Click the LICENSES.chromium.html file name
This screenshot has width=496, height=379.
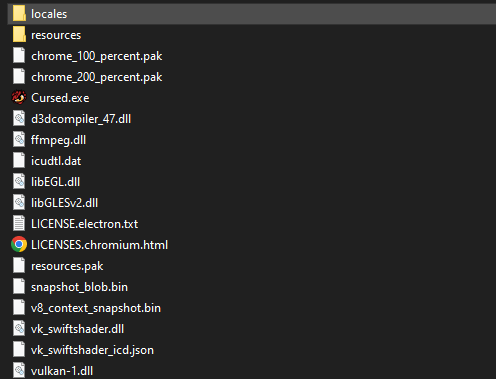[x=99, y=245]
